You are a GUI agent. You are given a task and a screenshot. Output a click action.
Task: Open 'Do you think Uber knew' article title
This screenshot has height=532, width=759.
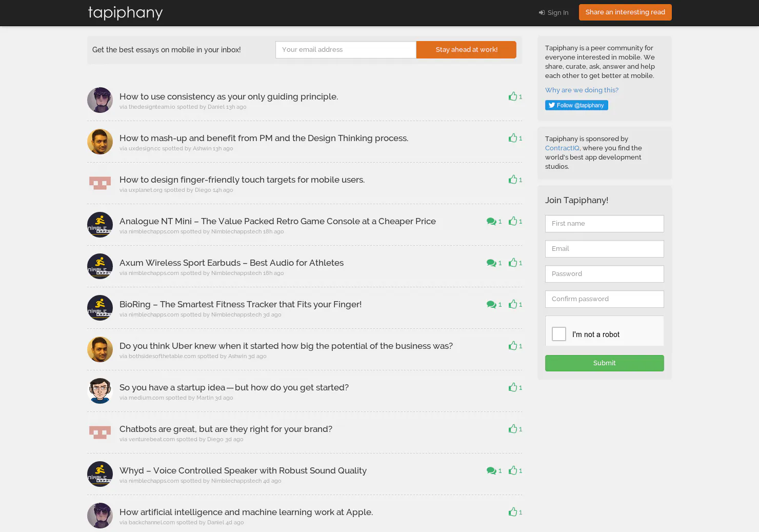pyautogui.click(x=286, y=346)
